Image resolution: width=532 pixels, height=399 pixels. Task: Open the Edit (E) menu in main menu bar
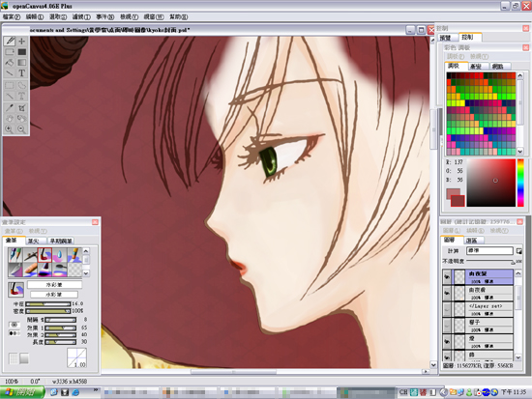pyautogui.click(x=35, y=16)
